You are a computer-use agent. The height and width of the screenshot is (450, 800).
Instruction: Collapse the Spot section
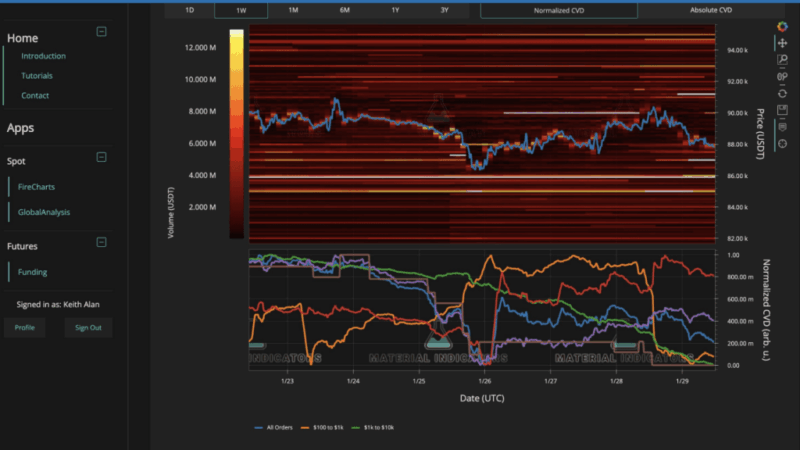[x=102, y=157]
